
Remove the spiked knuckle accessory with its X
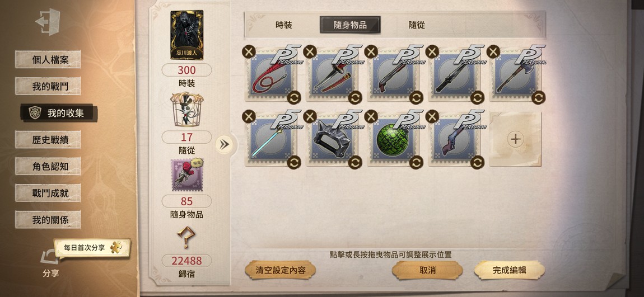click(x=310, y=116)
